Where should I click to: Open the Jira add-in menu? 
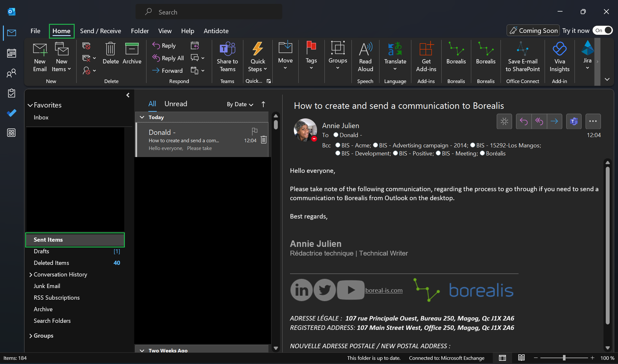(587, 55)
